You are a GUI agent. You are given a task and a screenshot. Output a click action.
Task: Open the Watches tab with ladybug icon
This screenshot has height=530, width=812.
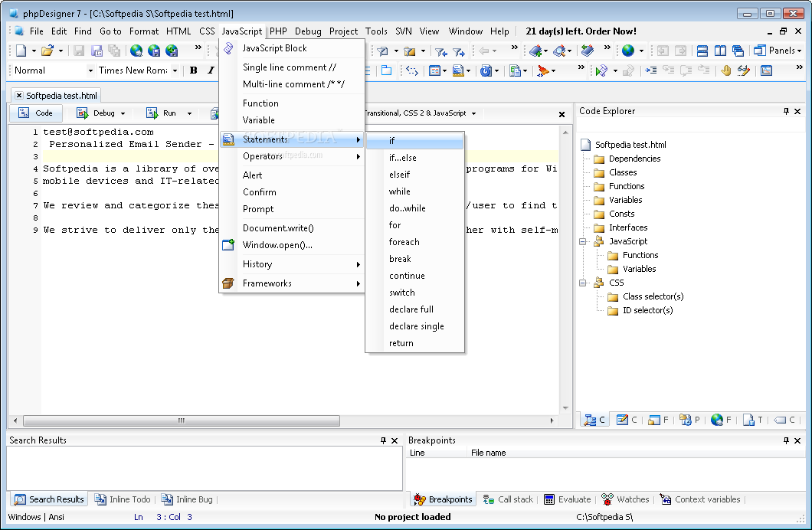[625, 499]
